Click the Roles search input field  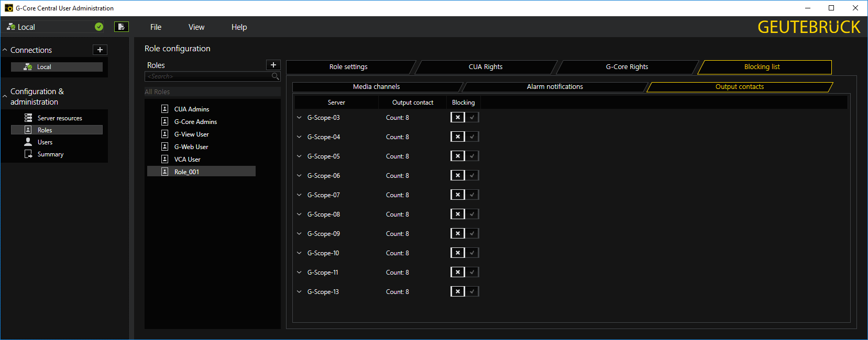[x=207, y=76]
